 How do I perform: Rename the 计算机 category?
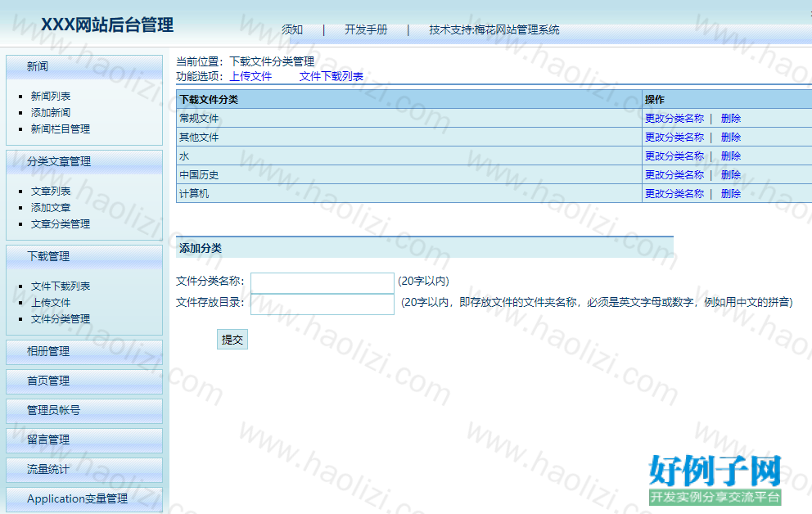(x=674, y=194)
